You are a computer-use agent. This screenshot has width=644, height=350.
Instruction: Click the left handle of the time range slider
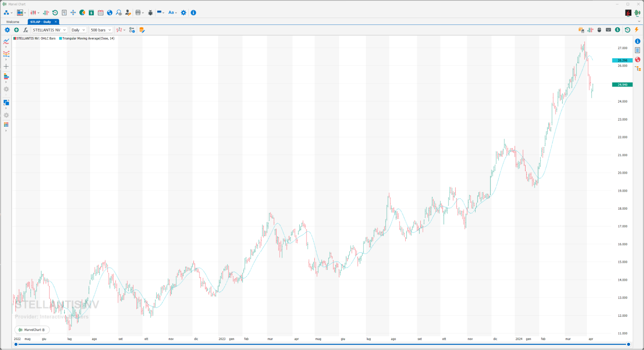click(x=16, y=345)
